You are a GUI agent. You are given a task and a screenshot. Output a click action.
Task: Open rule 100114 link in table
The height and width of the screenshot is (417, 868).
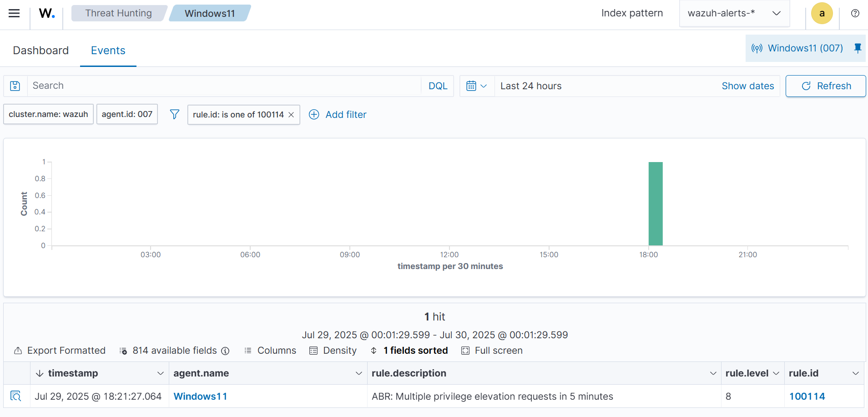click(x=807, y=397)
